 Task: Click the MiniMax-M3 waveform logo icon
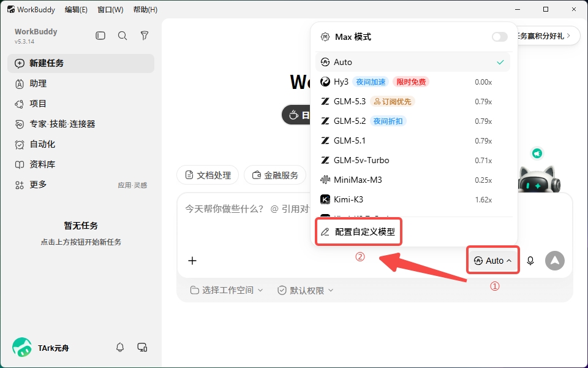pyautogui.click(x=325, y=180)
